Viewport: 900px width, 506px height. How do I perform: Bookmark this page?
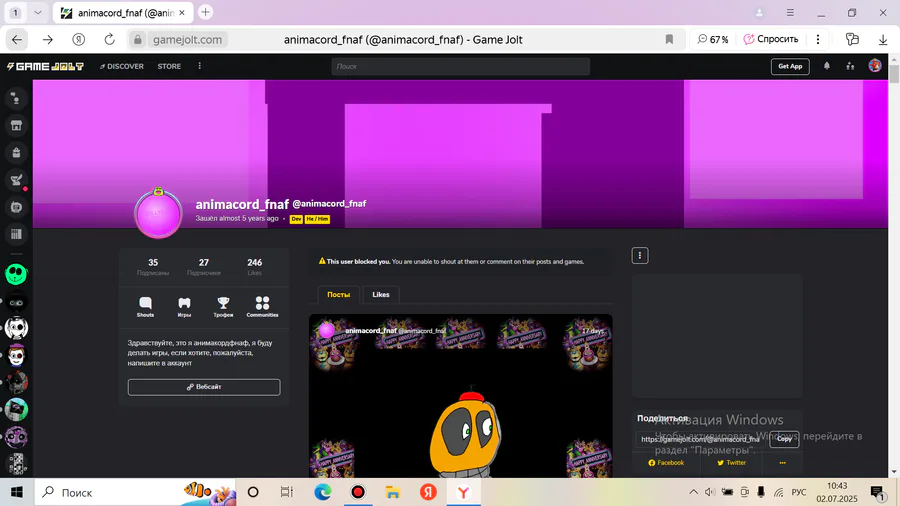669,40
